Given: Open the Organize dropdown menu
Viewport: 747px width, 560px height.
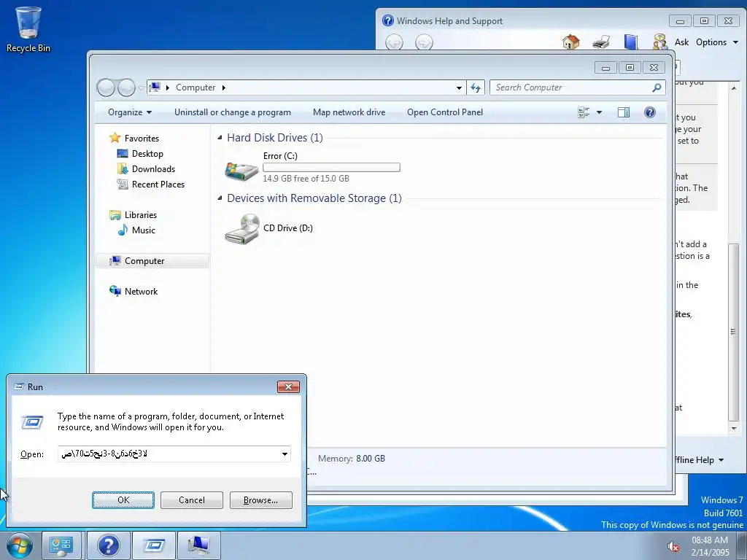Looking at the screenshot, I should (x=130, y=112).
